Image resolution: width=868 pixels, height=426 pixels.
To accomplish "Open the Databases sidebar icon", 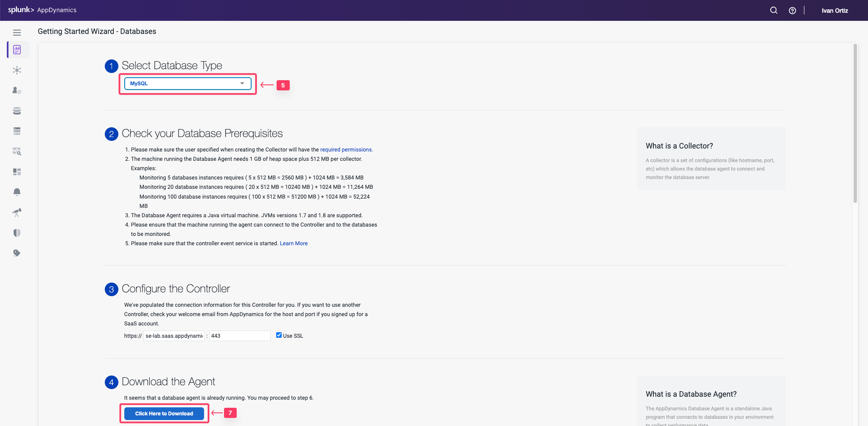I will [x=17, y=111].
